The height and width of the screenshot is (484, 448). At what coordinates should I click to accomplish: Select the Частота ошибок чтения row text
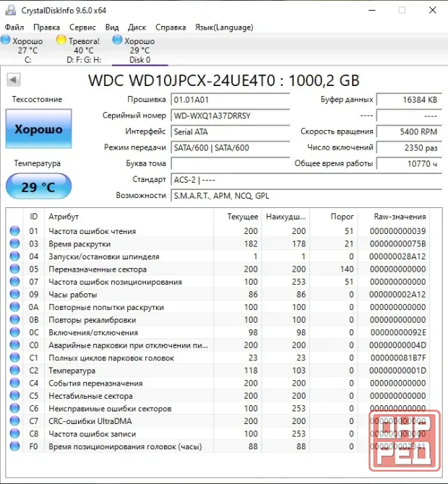(92, 231)
